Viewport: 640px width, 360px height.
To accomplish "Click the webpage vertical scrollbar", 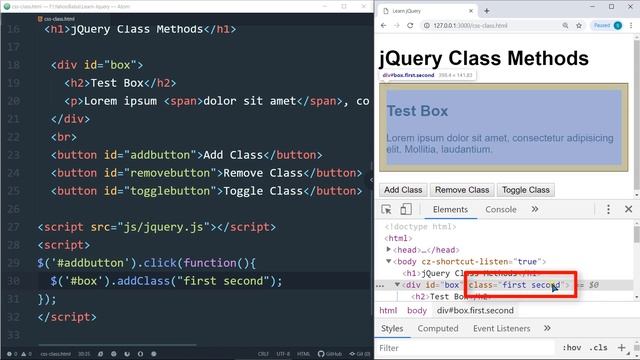I will (637, 116).
